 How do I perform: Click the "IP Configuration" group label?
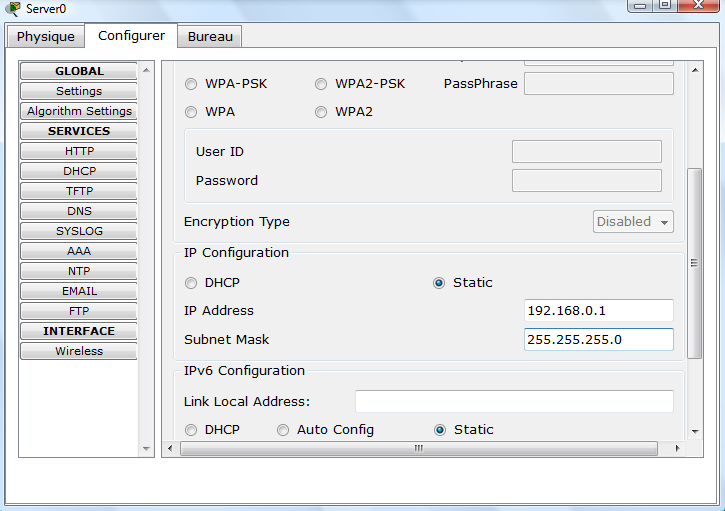pos(236,253)
